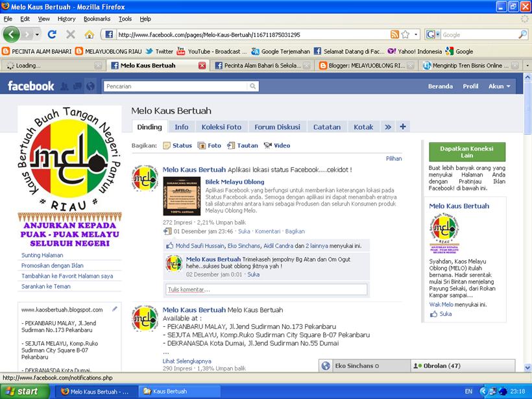Open the Catatan tab

(x=327, y=127)
